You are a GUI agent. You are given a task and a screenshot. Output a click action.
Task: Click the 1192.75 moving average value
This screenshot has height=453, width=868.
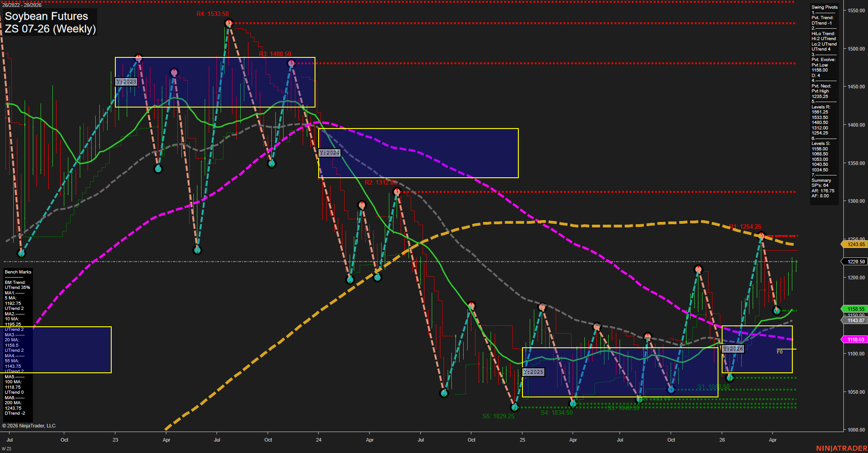[13, 304]
